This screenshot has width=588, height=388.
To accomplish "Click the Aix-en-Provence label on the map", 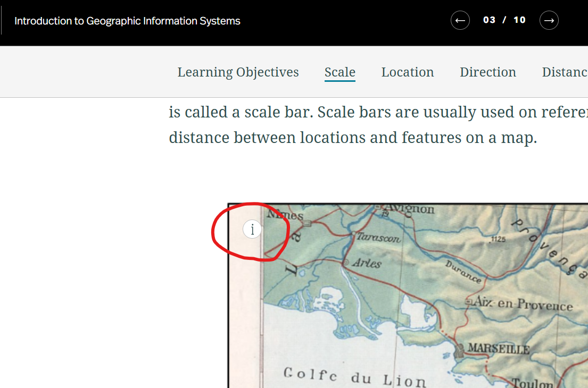I will [524, 303].
